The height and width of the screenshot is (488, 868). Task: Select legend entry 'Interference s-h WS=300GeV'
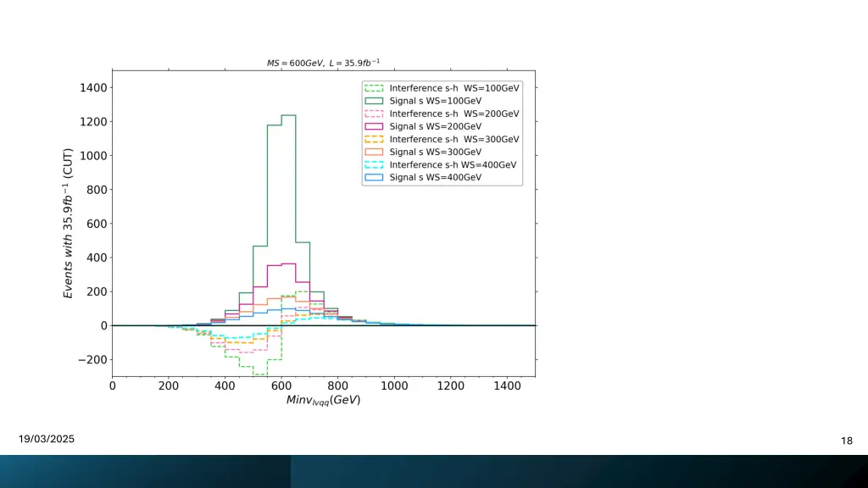tap(442, 139)
